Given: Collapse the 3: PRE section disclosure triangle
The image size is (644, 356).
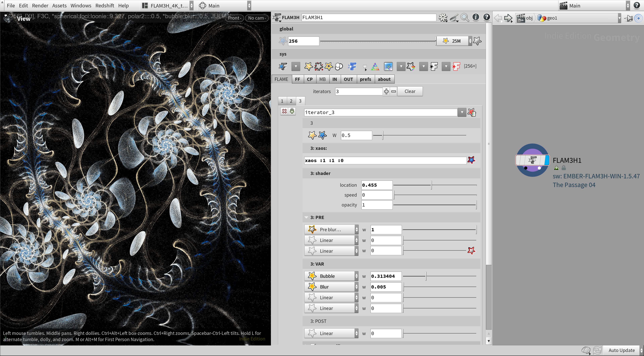Looking at the screenshot, I should point(306,217).
